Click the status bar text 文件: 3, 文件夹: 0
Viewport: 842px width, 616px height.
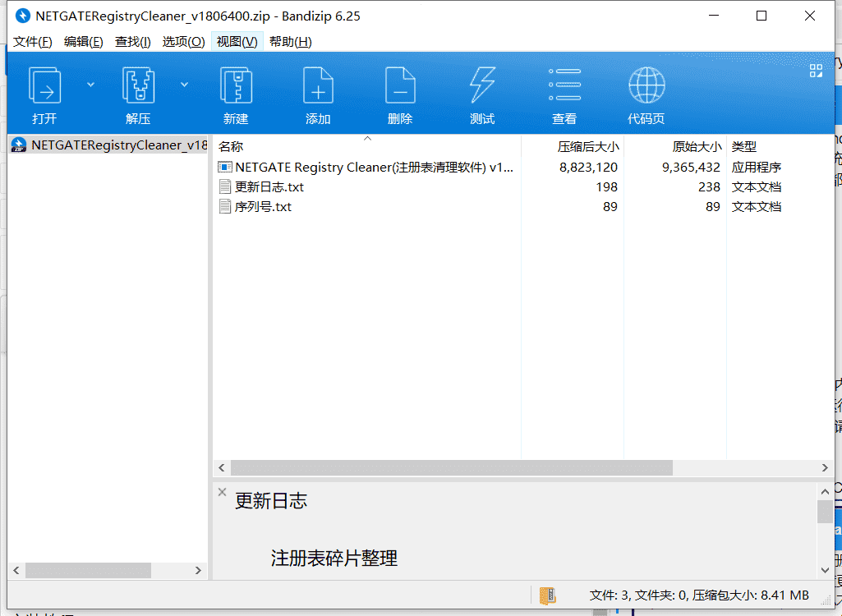click(x=638, y=595)
